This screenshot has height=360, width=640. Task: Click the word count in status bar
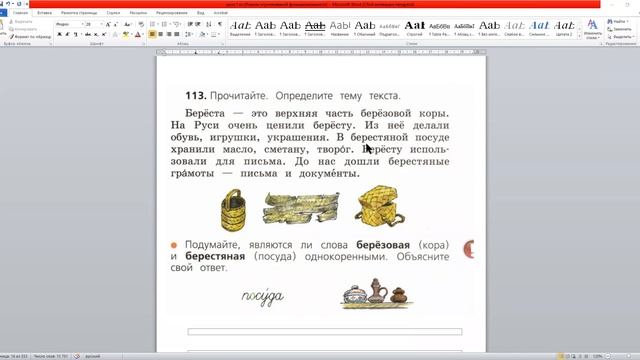(x=51, y=356)
